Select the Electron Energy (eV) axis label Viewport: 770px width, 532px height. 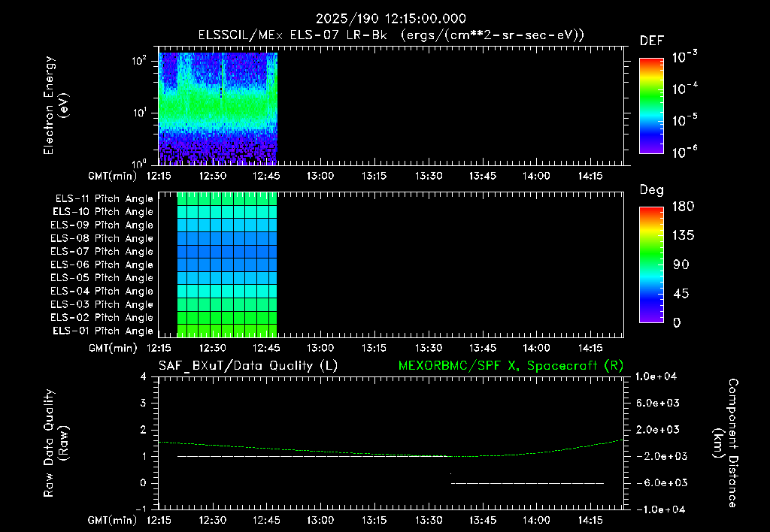point(56,105)
